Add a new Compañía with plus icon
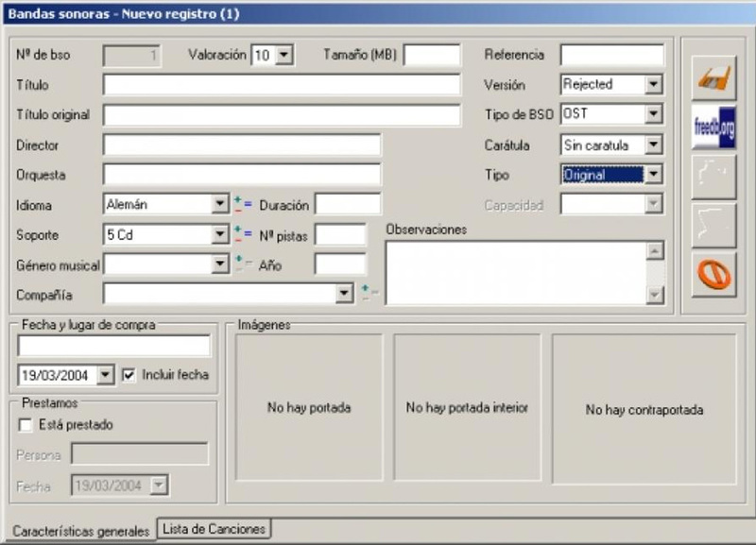Viewport: 756px width, 545px height. (365, 289)
